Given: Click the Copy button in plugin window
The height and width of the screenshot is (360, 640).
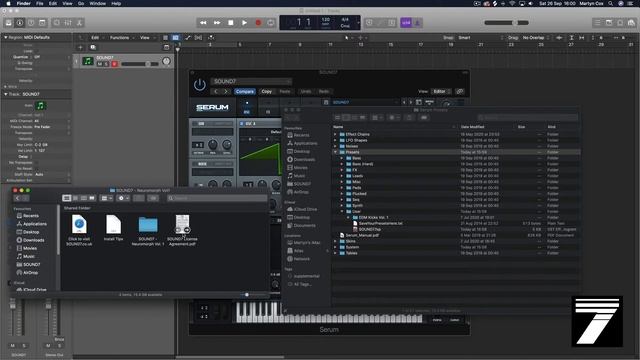Looking at the screenshot, I should tap(267, 91).
